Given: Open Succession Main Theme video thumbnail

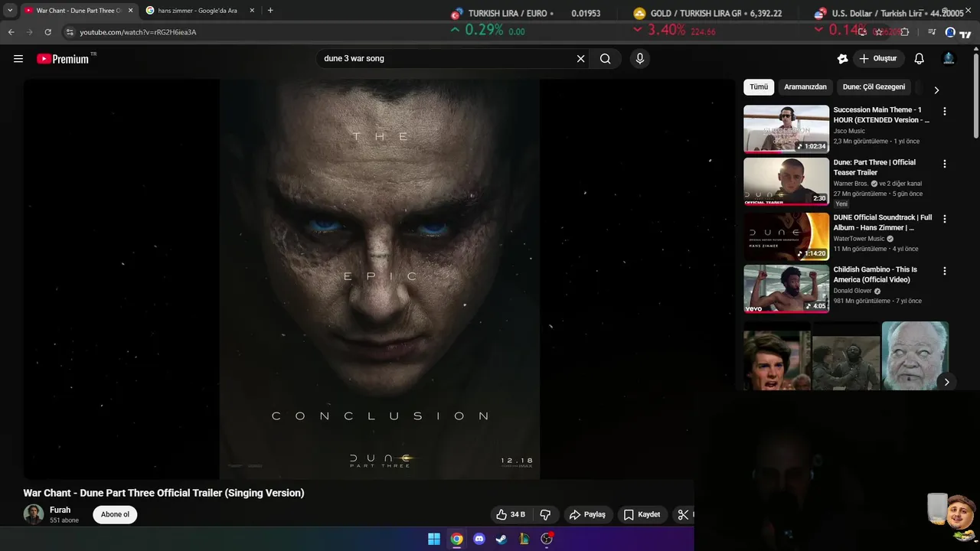Looking at the screenshot, I should pos(786,129).
